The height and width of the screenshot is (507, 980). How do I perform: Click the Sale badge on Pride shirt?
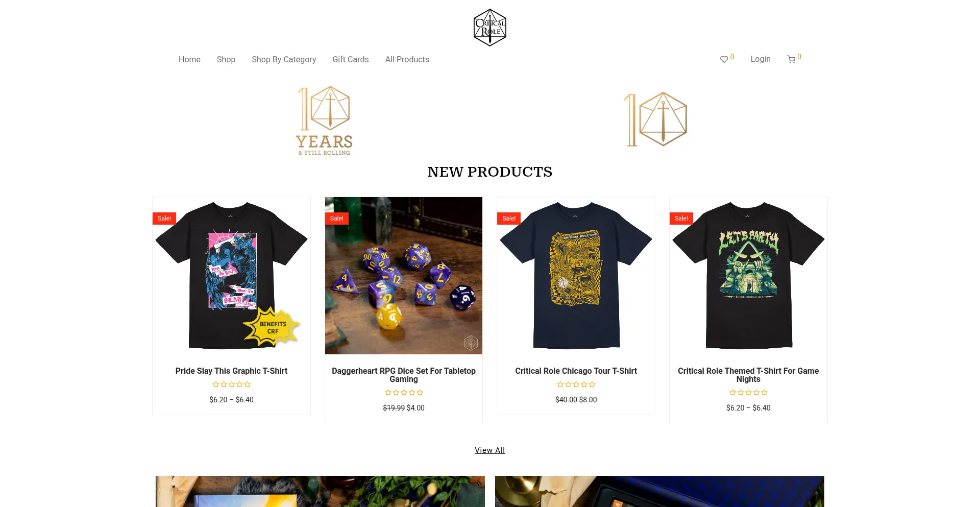164,219
